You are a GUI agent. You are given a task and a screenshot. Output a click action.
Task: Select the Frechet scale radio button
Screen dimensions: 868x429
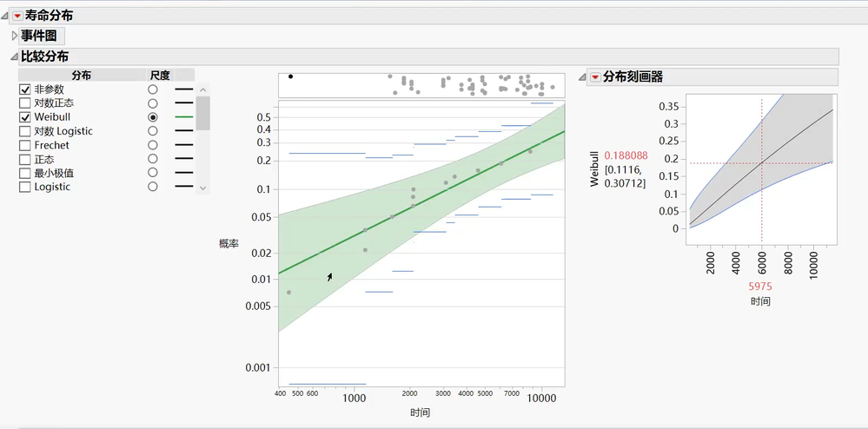[152, 146]
